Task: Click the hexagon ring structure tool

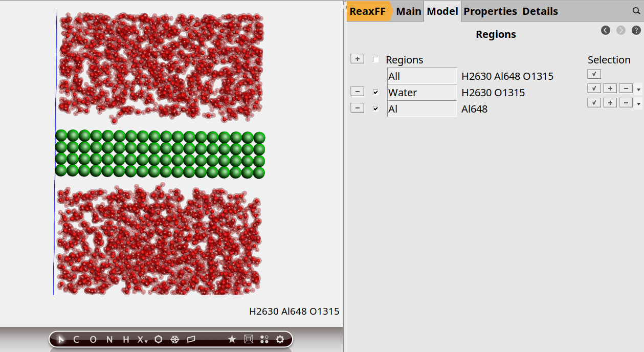Action: tap(159, 339)
